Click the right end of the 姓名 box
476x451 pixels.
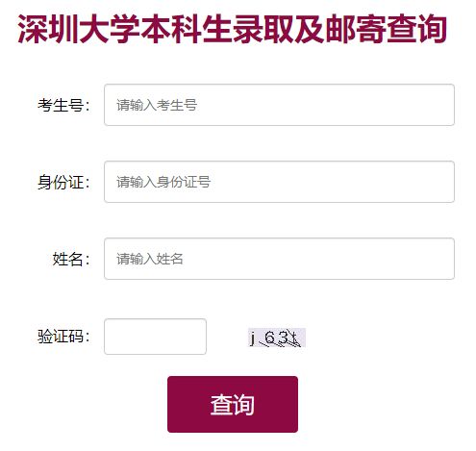(x=445, y=259)
